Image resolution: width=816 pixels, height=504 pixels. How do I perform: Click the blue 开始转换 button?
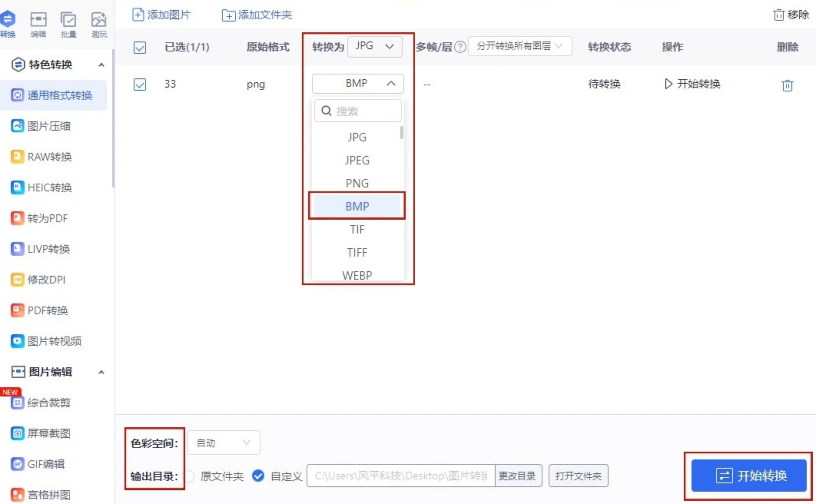(x=748, y=476)
